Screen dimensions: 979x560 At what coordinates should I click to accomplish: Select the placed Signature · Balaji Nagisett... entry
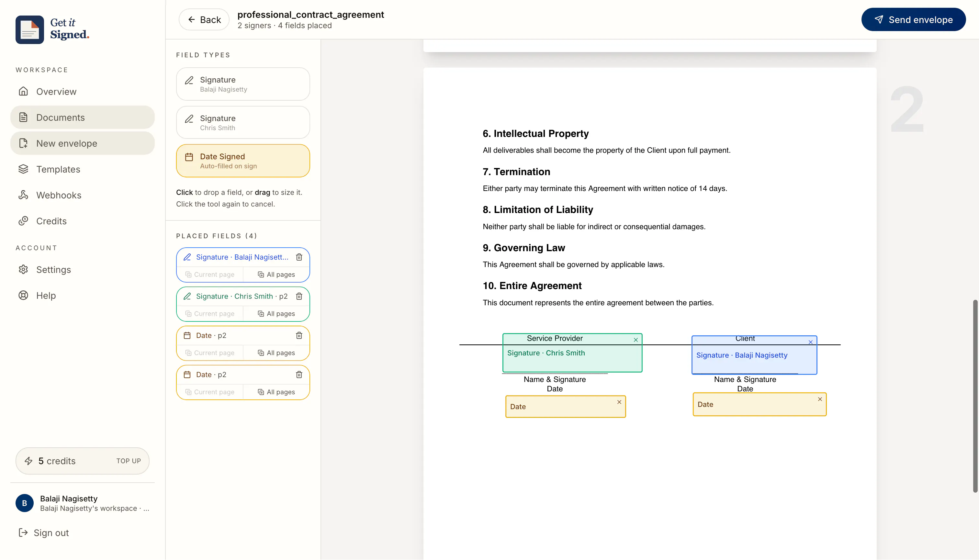click(242, 257)
